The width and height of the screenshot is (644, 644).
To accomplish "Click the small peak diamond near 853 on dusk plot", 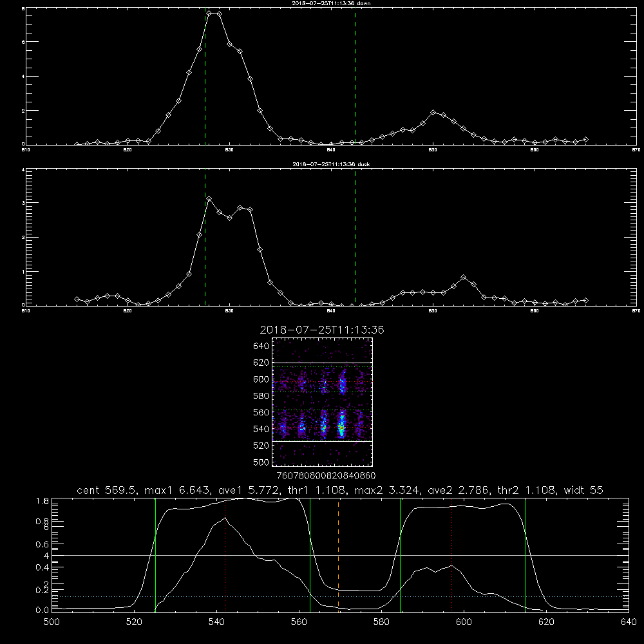I will coord(464,278).
